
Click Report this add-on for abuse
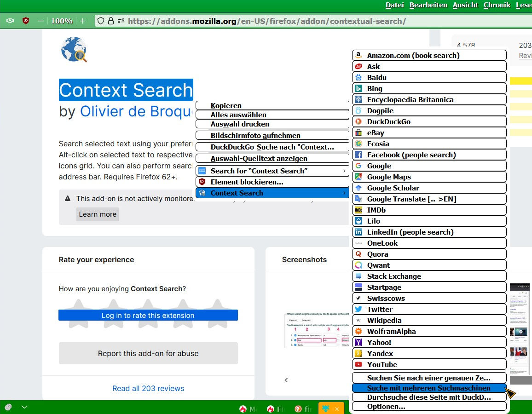click(x=148, y=353)
